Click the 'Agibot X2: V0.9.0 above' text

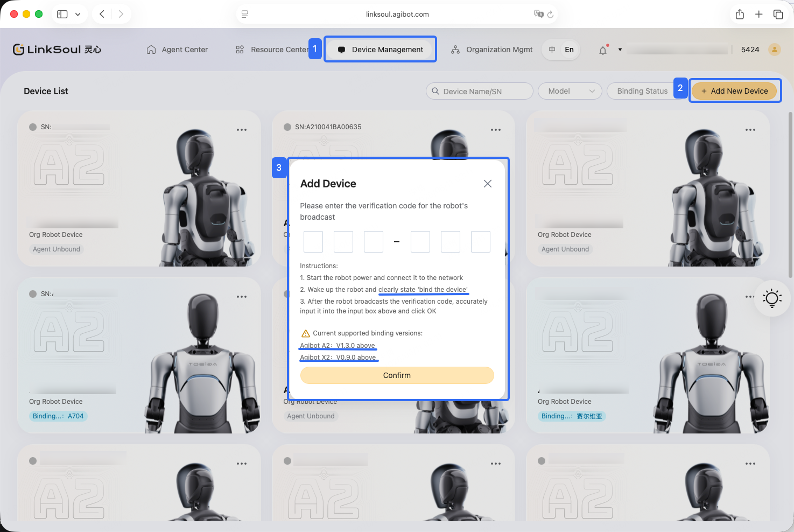click(x=338, y=358)
